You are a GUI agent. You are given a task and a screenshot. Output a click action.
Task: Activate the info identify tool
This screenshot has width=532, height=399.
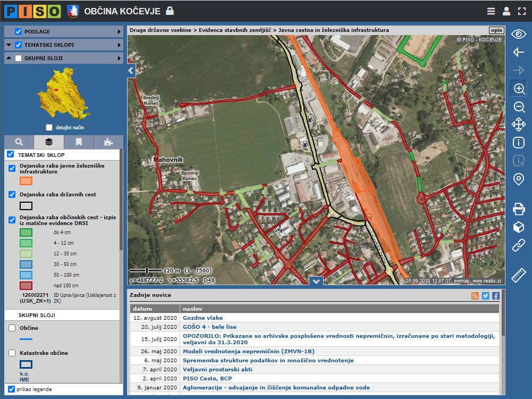coord(519,143)
